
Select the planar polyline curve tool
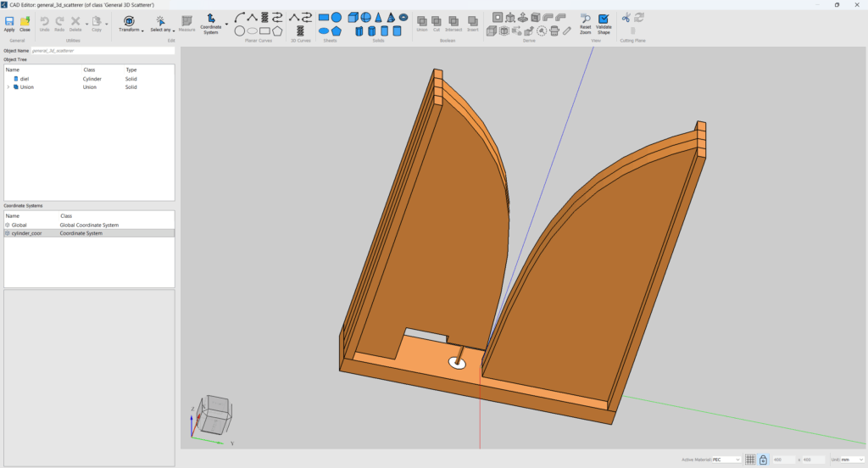(253, 18)
